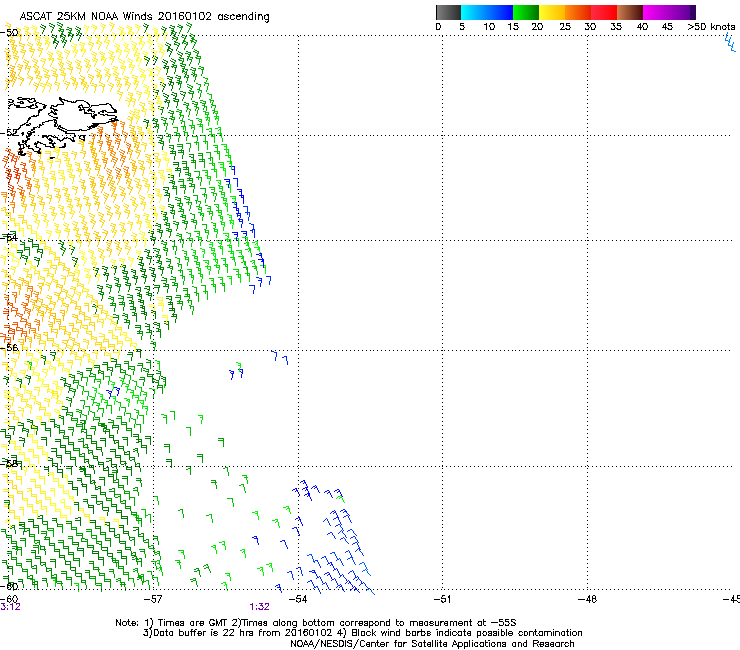The width and height of the screenshot is (740, 650).
Task: Click the '-52' latitude label
Action: (9, 133)
